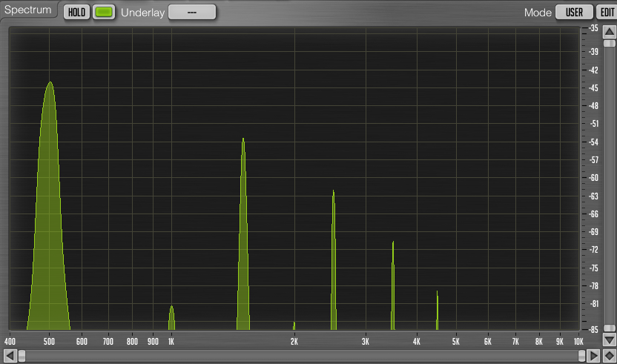Screen dimensions: 617x364
Task: Click the vertical scrollbar down arrow
Action: pos(608,340)
